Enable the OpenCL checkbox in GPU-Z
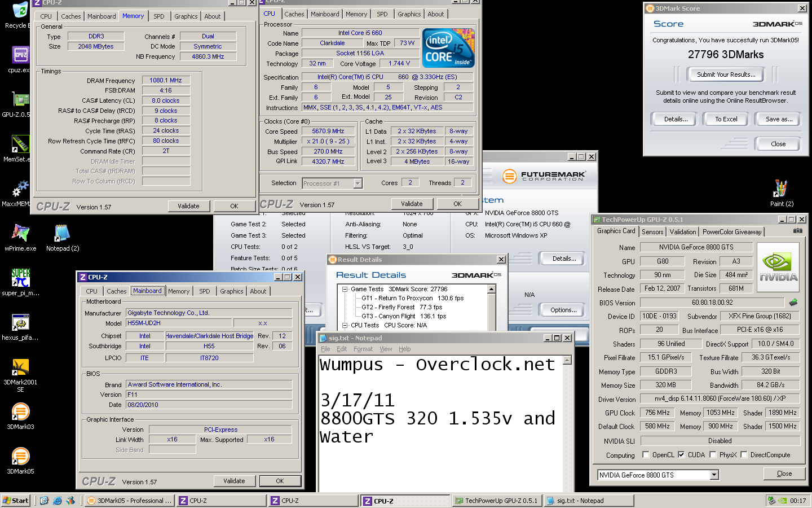812x508 pixels. pyautogui.click(x=646, y=454)
